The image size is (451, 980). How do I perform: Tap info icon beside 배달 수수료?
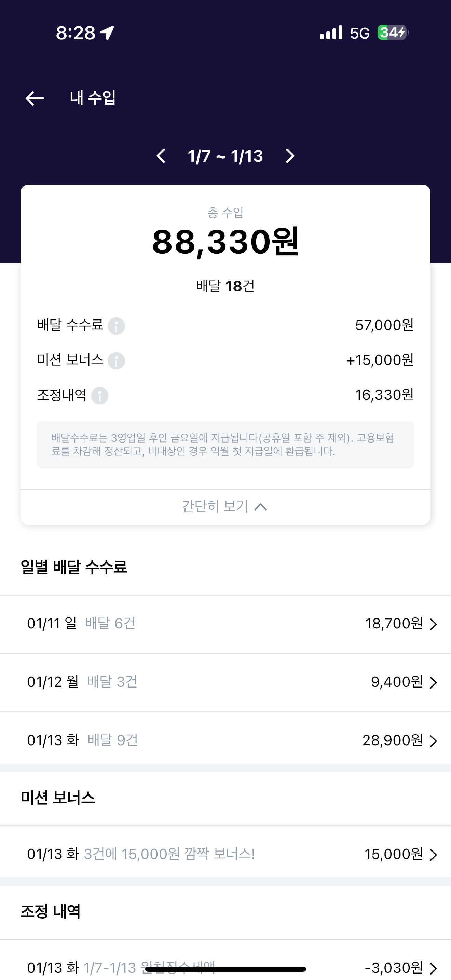click(117, 326)
